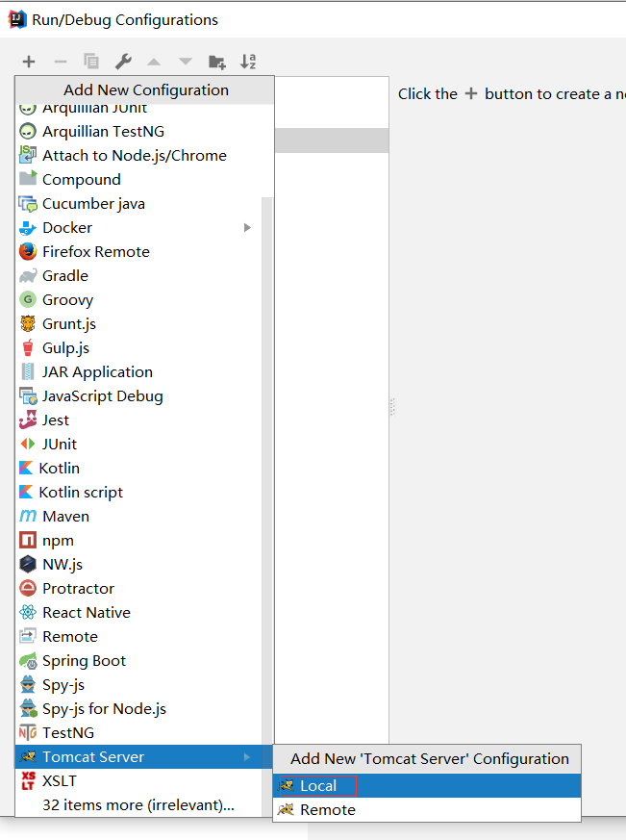Show 32 items more (irrelevant)

pyautogui.click(x=138, y=805)
